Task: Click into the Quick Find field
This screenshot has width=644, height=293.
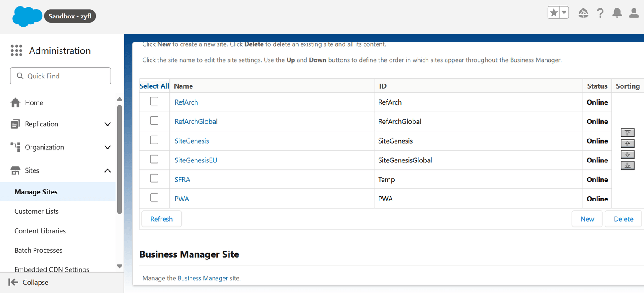Action: click(61, 76)
